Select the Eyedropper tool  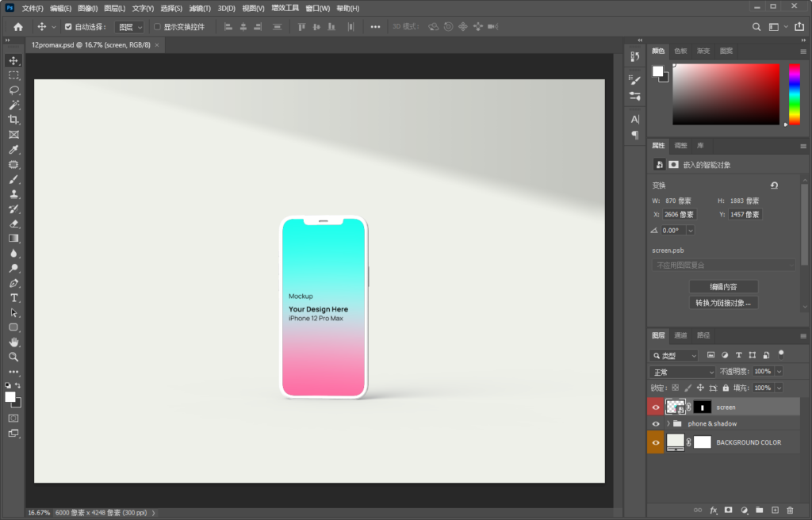pyautogui.click(x=13, y=150)
